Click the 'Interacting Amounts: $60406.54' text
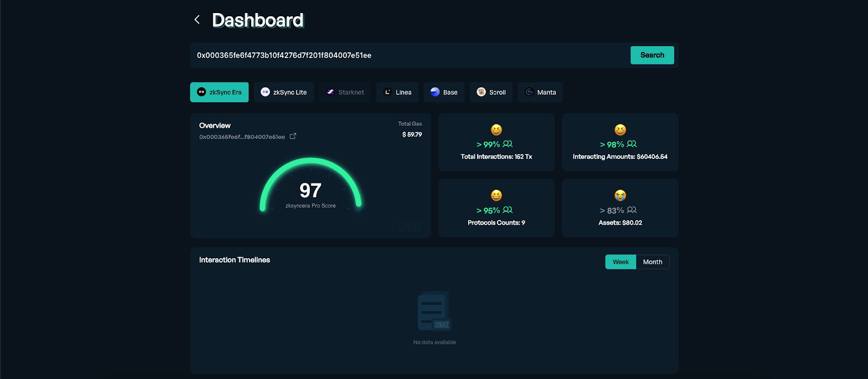The image size is (868, 379). click(x=620, y=157)
